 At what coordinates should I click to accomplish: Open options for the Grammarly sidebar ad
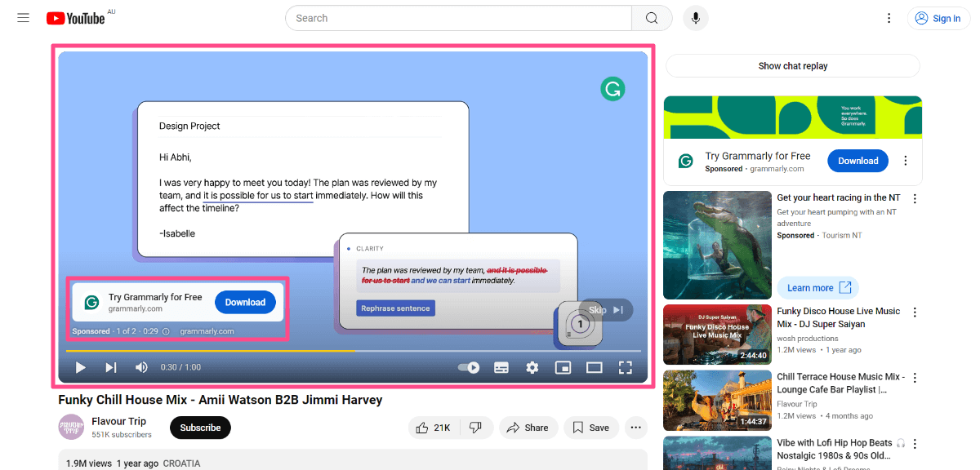(x=904, y=161)
